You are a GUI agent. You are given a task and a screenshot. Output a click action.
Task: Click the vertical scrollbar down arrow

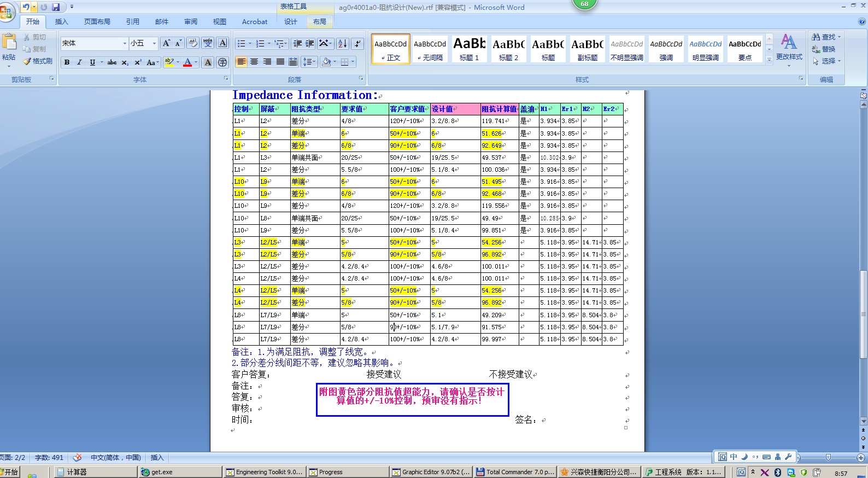pyautogui.click(x=863, y=421)
